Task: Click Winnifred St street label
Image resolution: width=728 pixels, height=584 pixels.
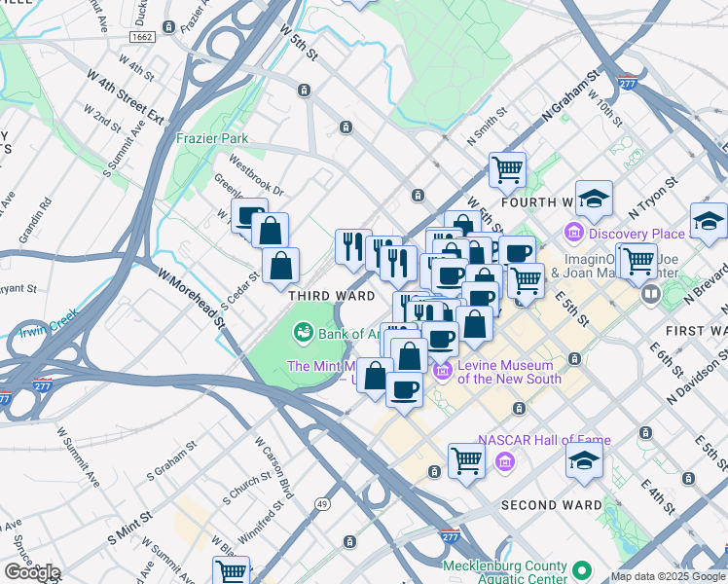Action: tap(260, 523)
